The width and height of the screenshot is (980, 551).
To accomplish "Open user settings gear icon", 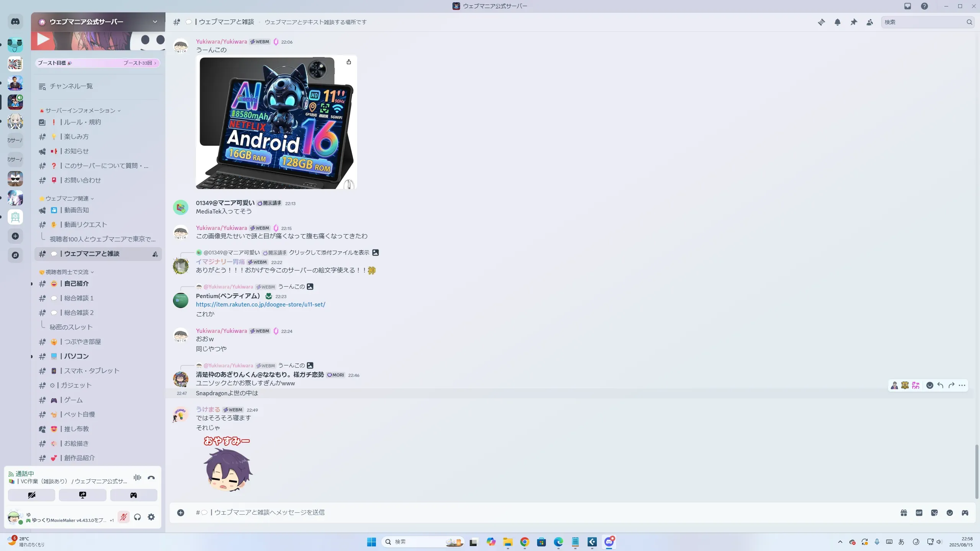I will (151, 517).
